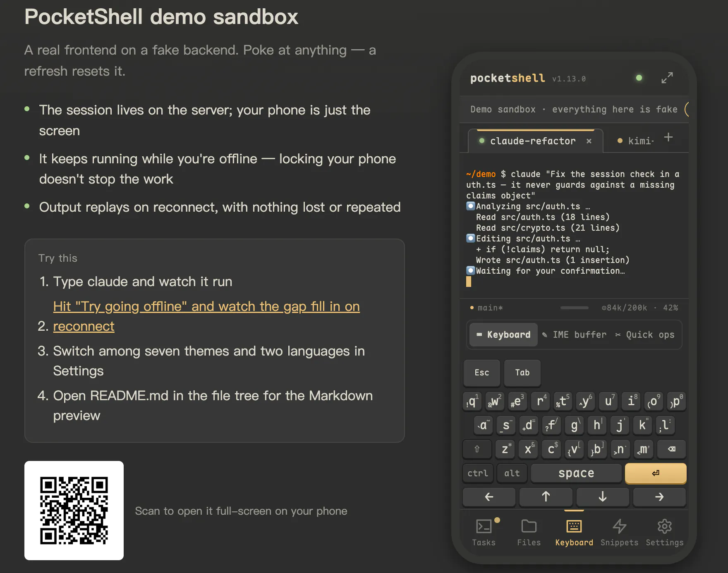Tap the Tab key
The height and width of the screenshot is (573, 728).
(x=522, y=372)
